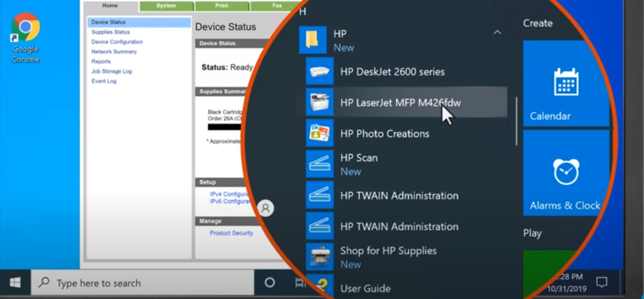Screen dimensions: 644x299
Task: Open Google Chrome desktop shortcut
Action: [x=26, y=38]
